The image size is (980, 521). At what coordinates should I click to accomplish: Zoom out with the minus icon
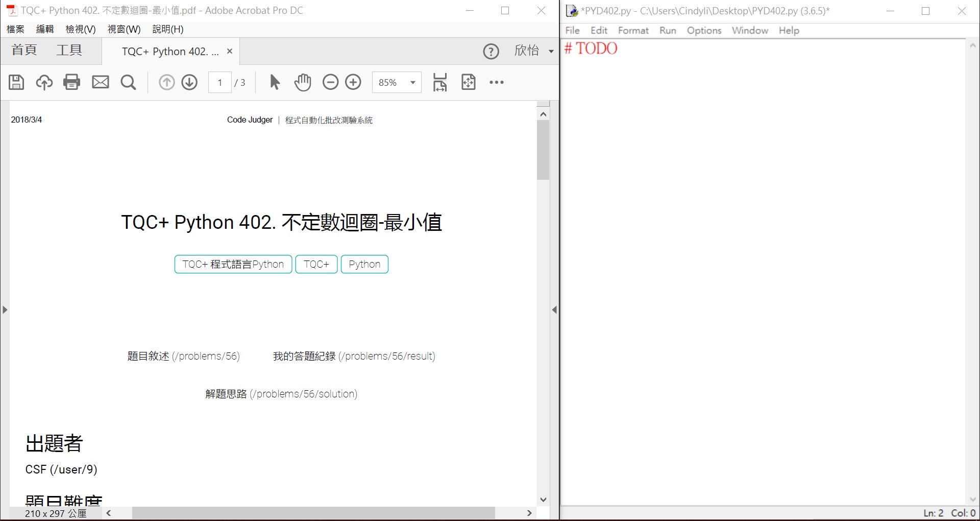tap(331, 82)
